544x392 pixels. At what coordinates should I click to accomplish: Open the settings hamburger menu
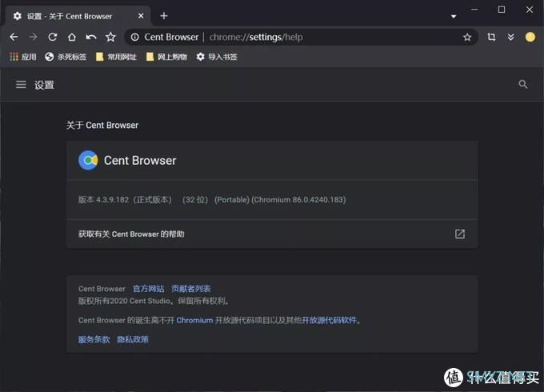click(x=21, y=84)
